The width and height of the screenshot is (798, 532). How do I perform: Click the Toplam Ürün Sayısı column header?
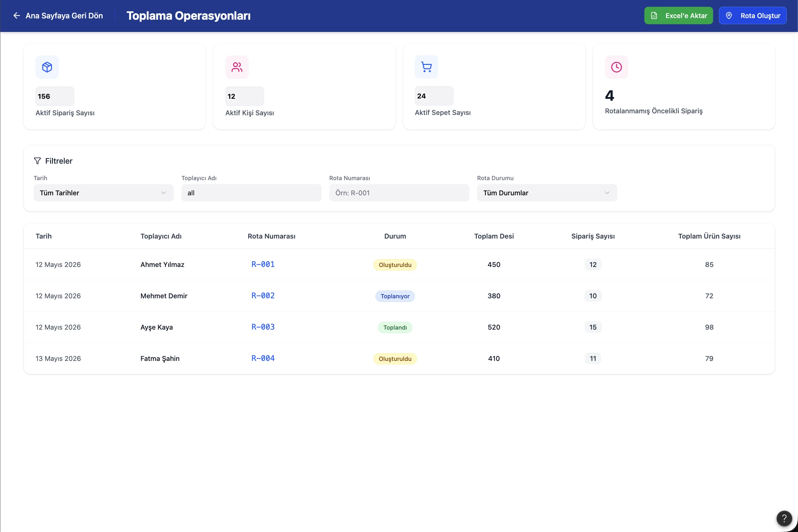pos(709,236)
